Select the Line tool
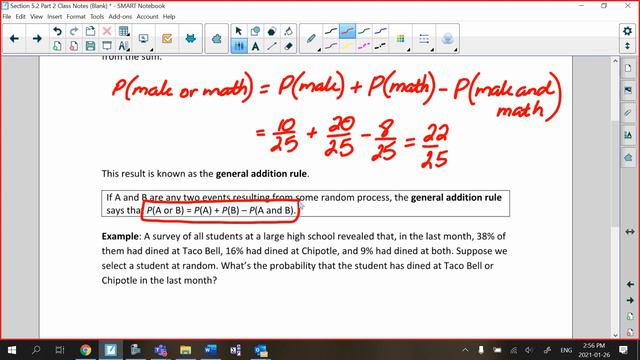This screenshot has width=640, height=360. 272,46
